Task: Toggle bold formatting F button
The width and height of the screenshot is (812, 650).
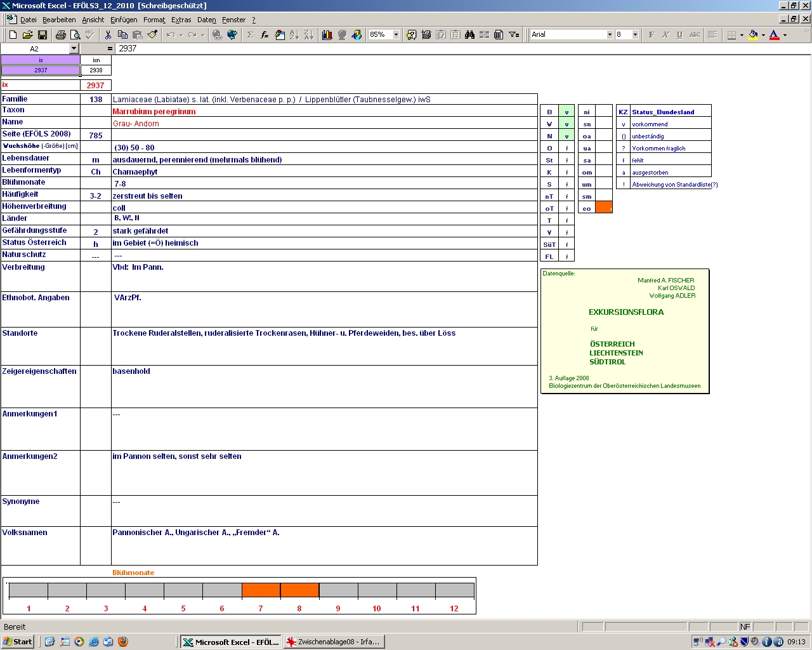Action: coord(651,35)
